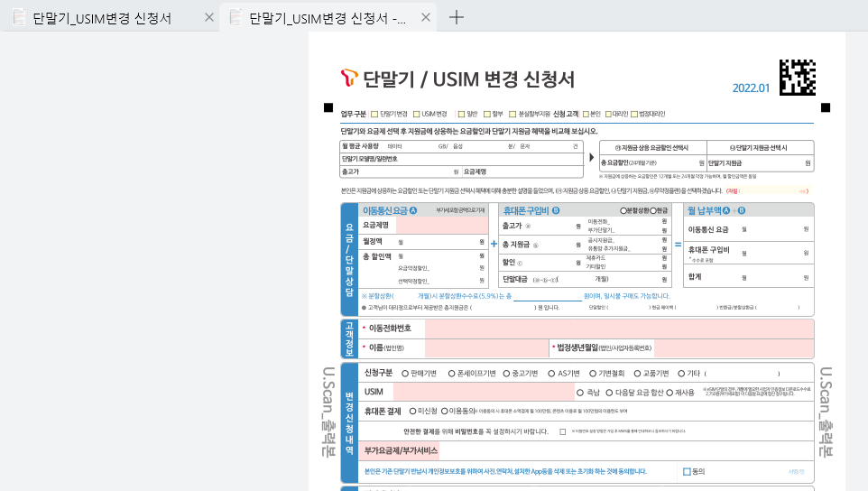Check the 분실할부지원 checkbox
Screen dimensions: 868x491
click(512, 114)
